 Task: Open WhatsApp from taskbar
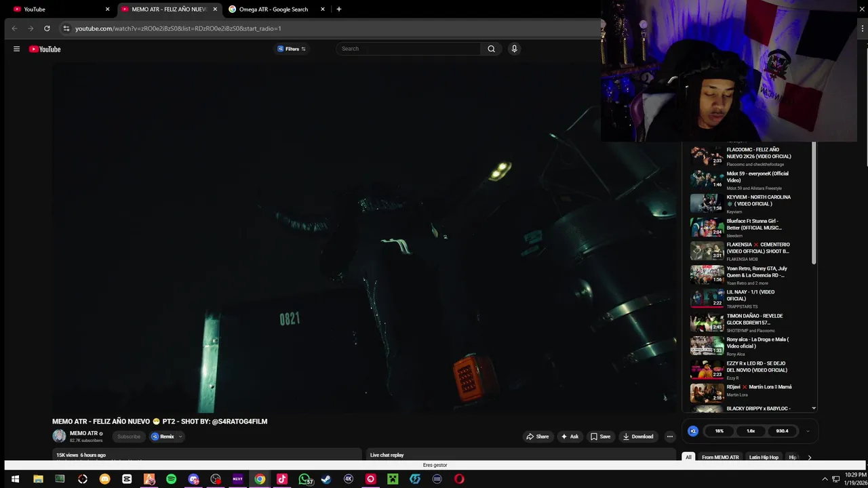[x=305, y=479]
